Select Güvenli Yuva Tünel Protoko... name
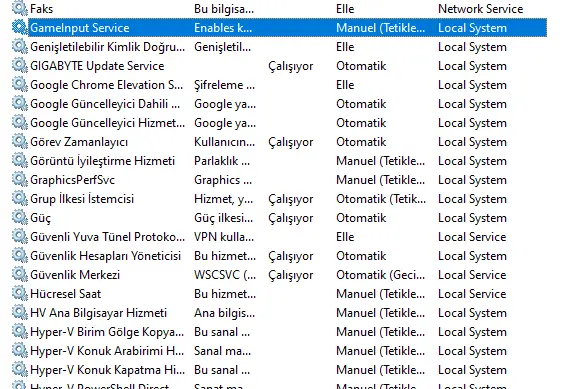The image size is (571, 389). [107, 237]
